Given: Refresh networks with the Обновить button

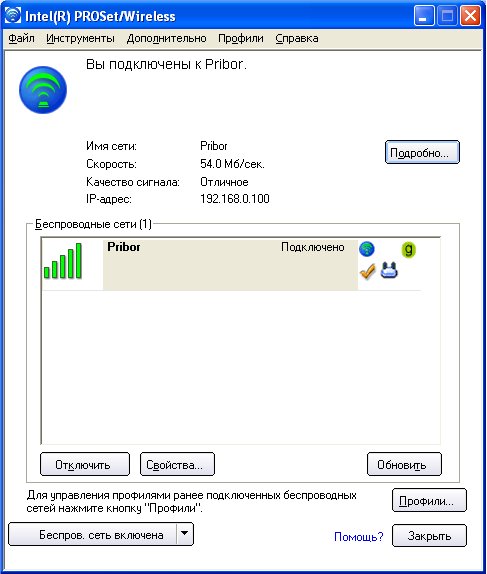Looking at the screenshot, I should pyautogui.click(x=404, y=464).
